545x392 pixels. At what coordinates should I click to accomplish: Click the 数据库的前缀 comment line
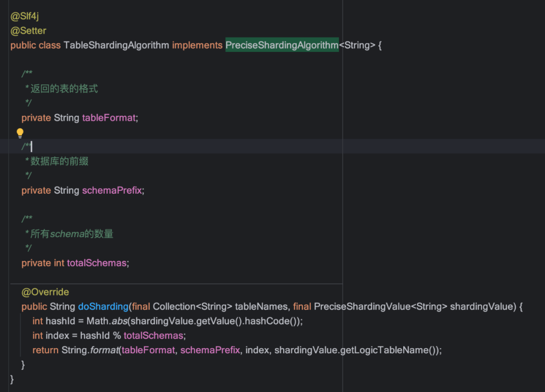click(57, 161)
